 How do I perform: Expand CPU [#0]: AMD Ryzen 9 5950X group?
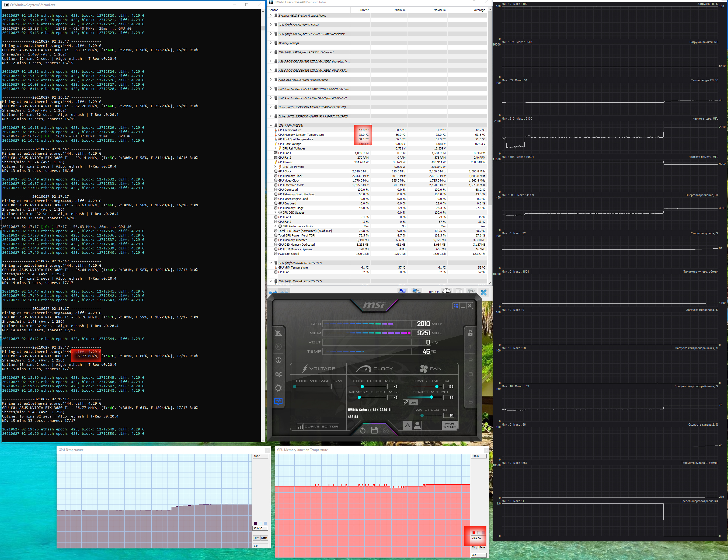(x=271, y=25)
